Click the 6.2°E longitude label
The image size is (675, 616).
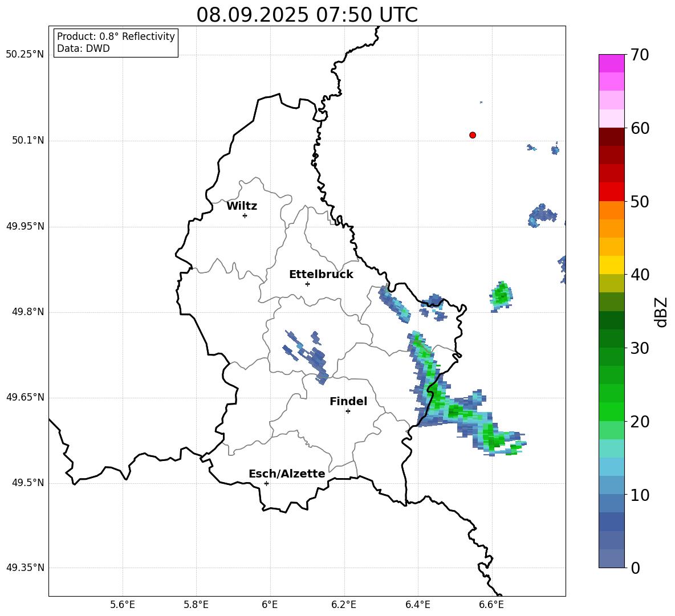tap(344, 605)
